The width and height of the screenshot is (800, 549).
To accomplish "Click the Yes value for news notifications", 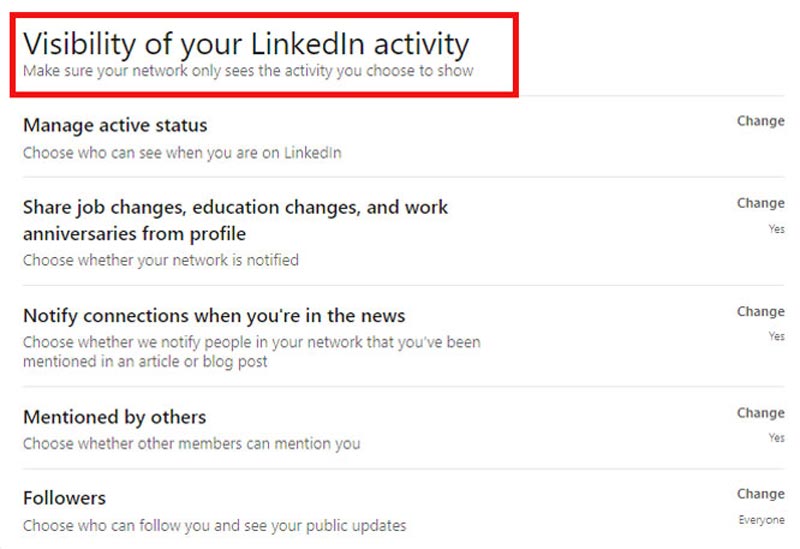I will click(776, 337).
